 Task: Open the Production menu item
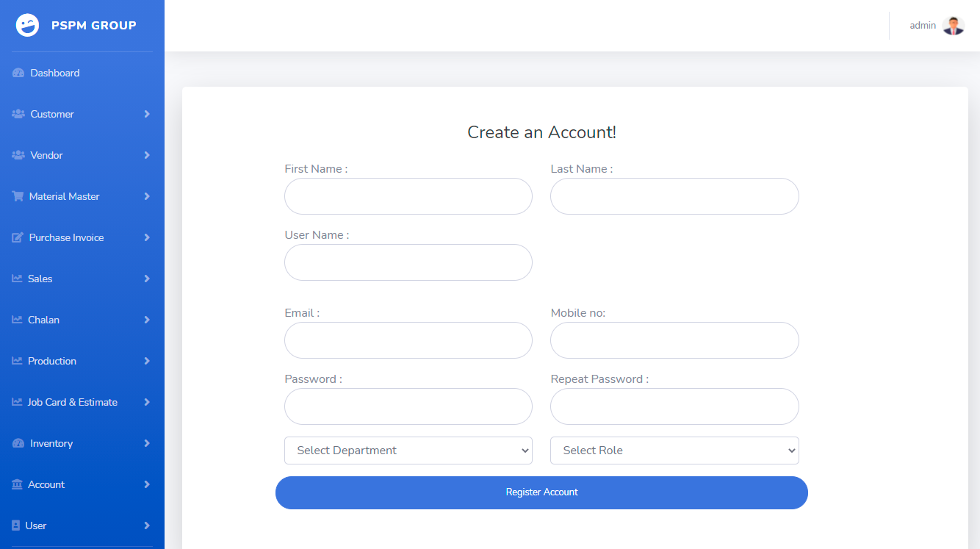coord(52,362)
